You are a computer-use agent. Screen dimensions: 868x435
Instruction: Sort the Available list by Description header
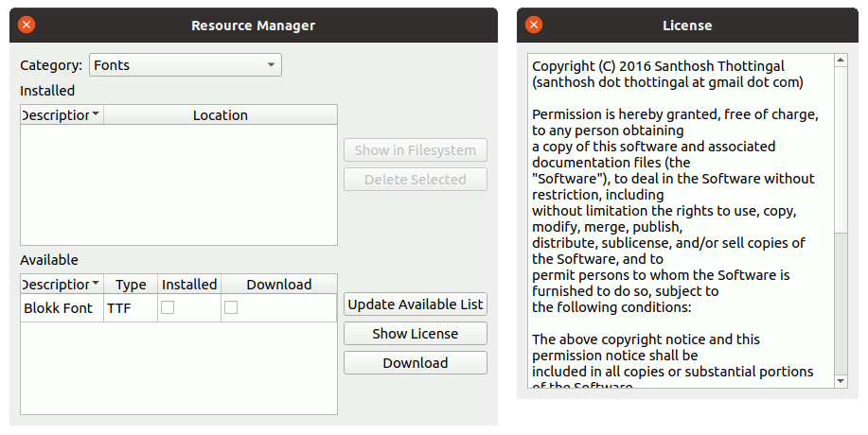[61, 285]
